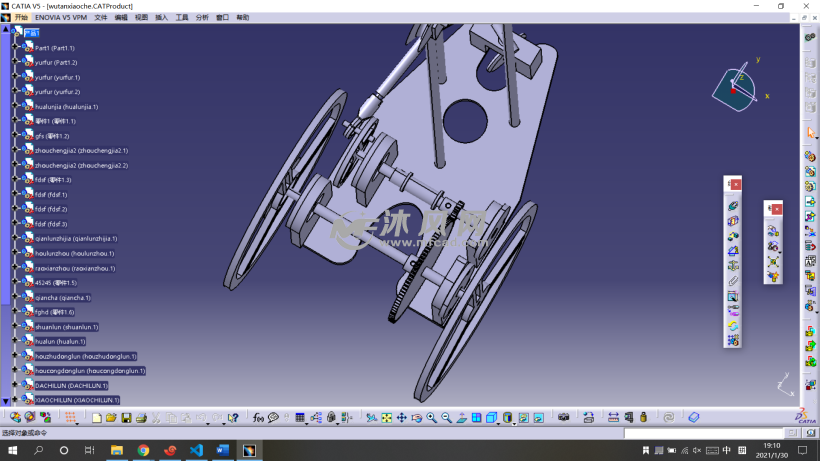Expand the hualunjia (hualunjia.1) tree node
Screen dimensions: 820x461
point(14,106)
